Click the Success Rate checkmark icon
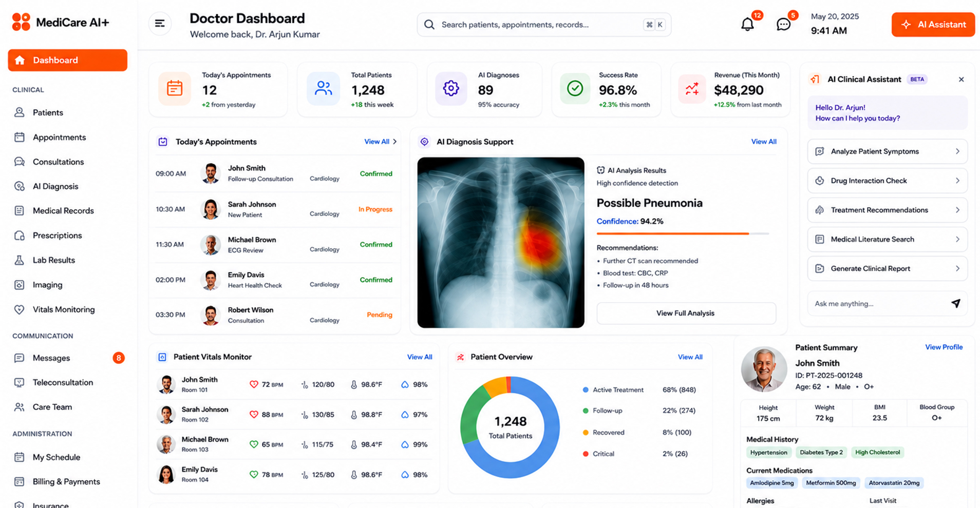980x508 pixels. (x=575, y=88)
